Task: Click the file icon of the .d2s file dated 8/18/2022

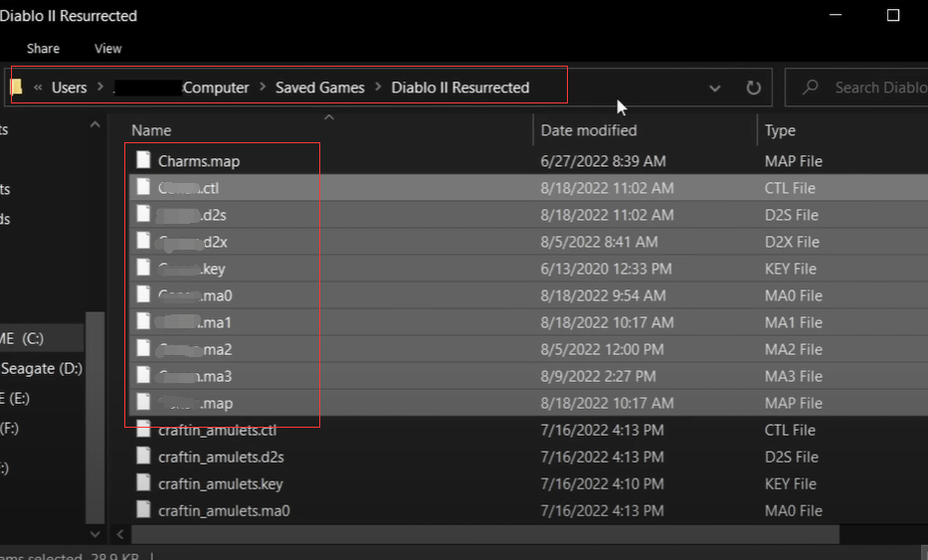Action: (143, 214)
